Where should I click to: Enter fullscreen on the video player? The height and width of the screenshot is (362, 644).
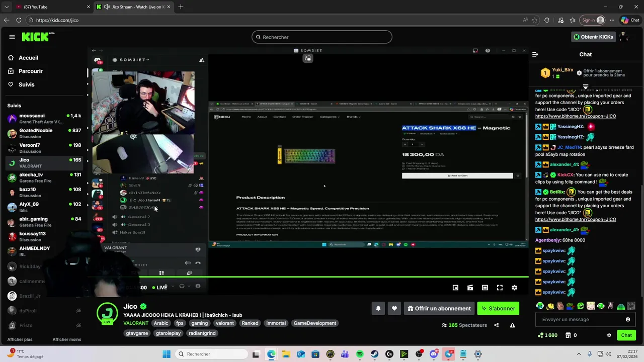[x=500, y=288]
